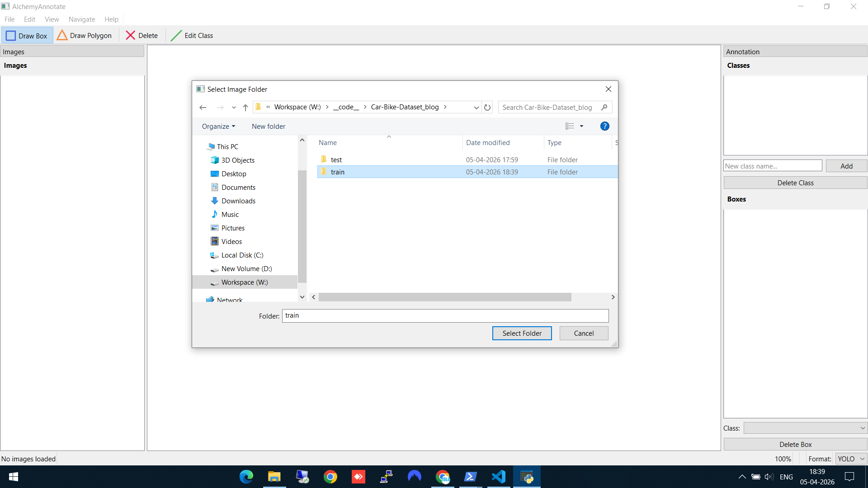Refresh the current folder view
The height and width of the screenshot is (488, 868).
click(x=487, y=107)
